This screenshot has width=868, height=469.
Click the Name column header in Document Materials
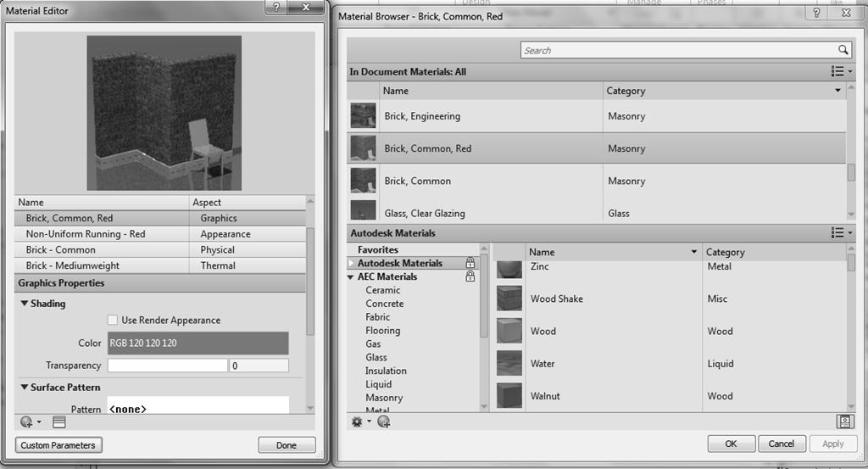pyautogui.click(x=491, y=90)
